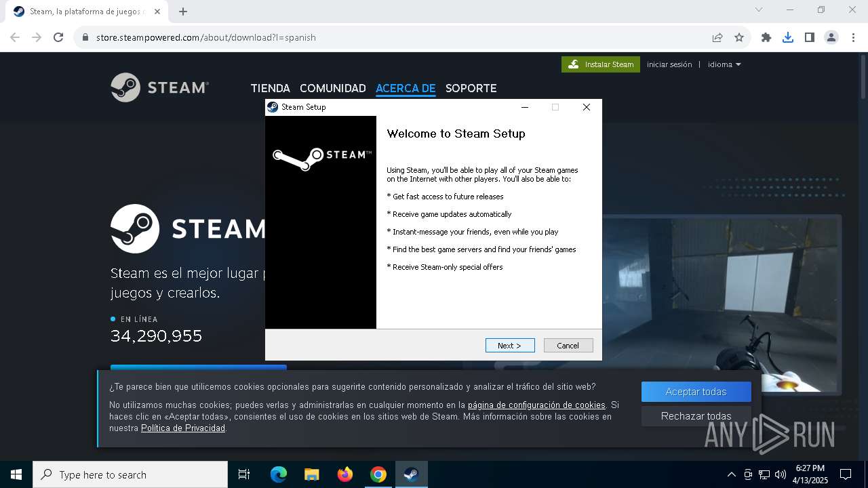Switch to Steam Setup in the taskbar

coord(411,474)
